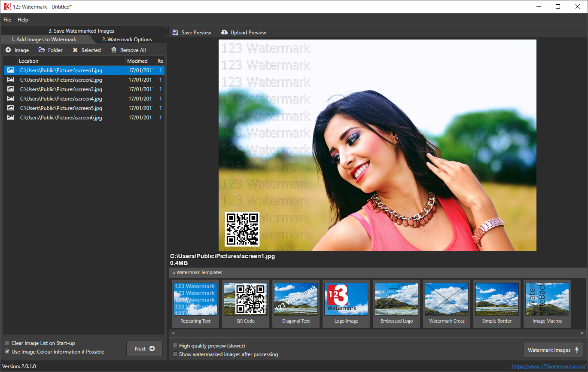
Task: Sort the list by Location column header
Action: [71, 61]
